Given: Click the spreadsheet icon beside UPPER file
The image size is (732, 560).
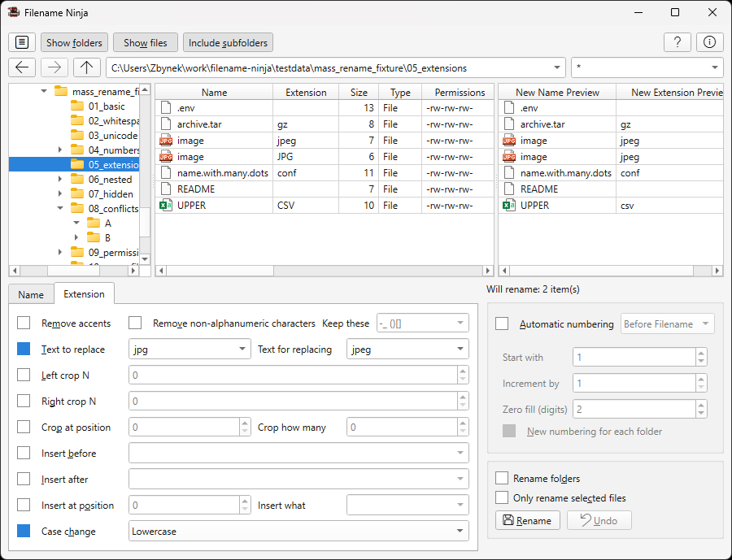Looking at the screenshot, I should point(168,205).
